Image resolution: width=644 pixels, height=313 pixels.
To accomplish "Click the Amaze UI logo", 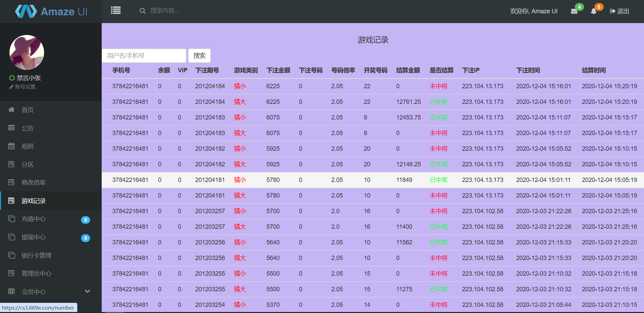I will click(51, 12).
